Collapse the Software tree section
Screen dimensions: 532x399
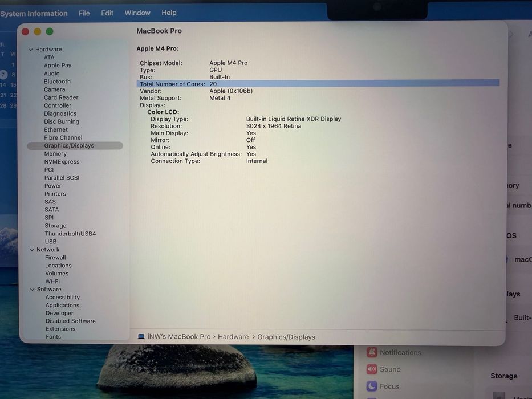(33, 290)
